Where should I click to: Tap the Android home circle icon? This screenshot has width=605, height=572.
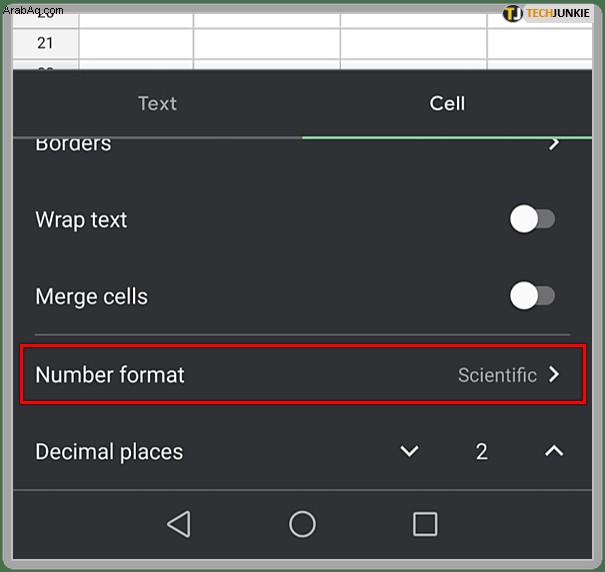tap(302, 524)
